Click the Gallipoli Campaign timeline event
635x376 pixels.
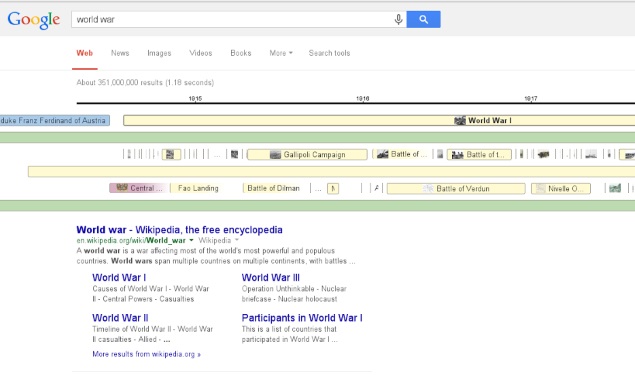pyautogui.click(x=307, y=154)
